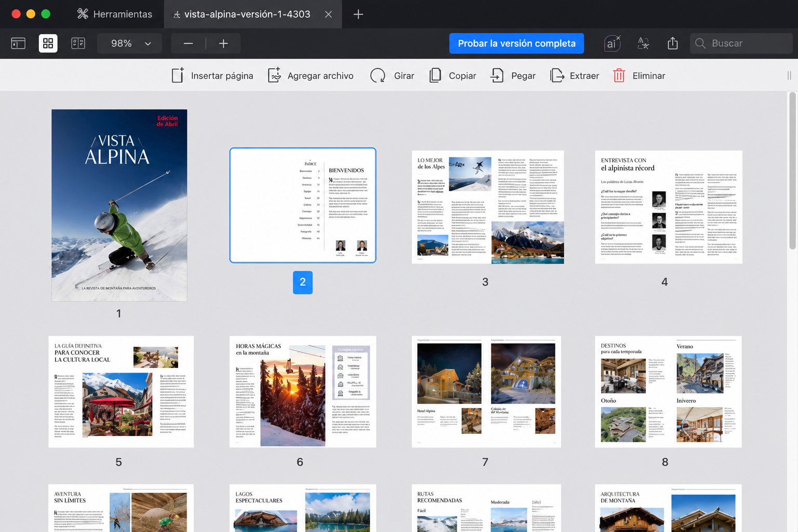798x532 pixels.
Task: Click the toolbar panel handle at right edge
Action: [789, 76]
